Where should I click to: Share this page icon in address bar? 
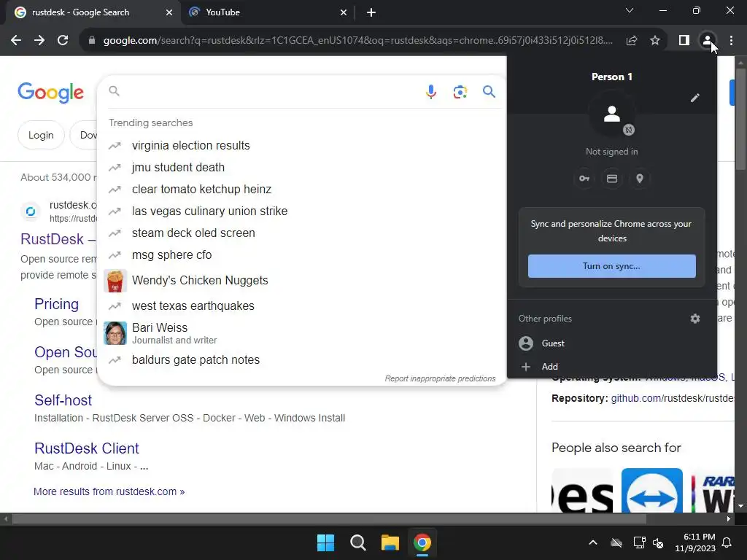(632, 41)
